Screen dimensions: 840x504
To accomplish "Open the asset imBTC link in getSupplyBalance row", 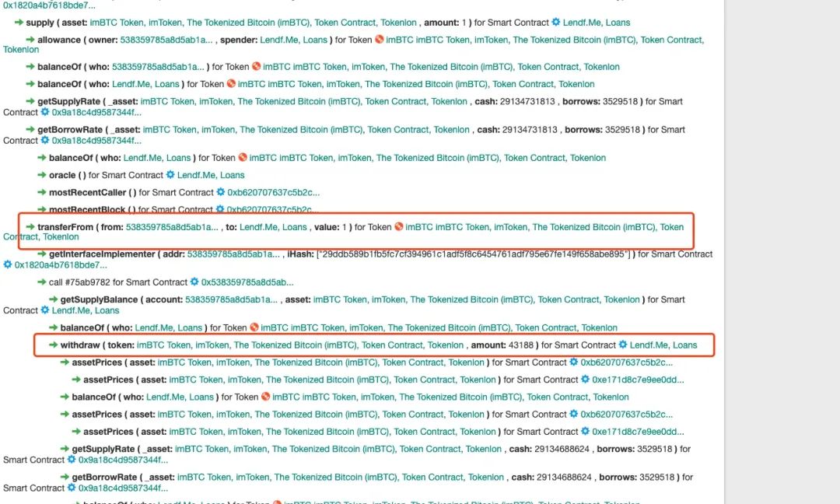I will pyautogui.click(x=476, y=299).
